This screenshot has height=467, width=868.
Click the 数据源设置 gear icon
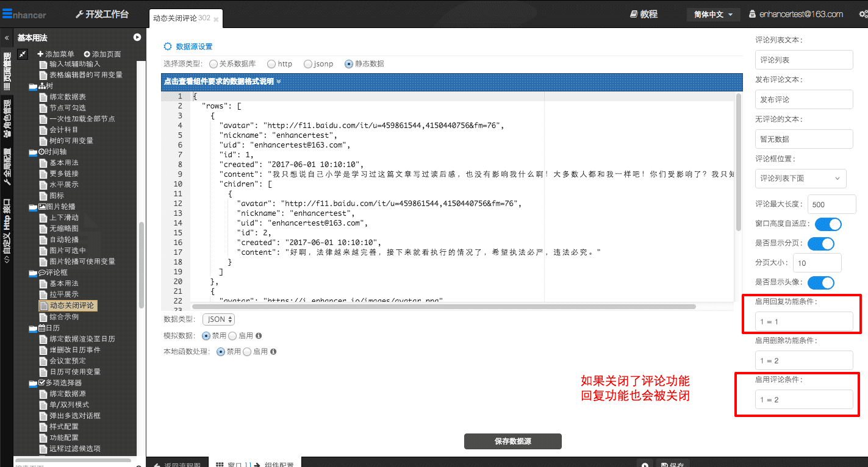point(168,46)
